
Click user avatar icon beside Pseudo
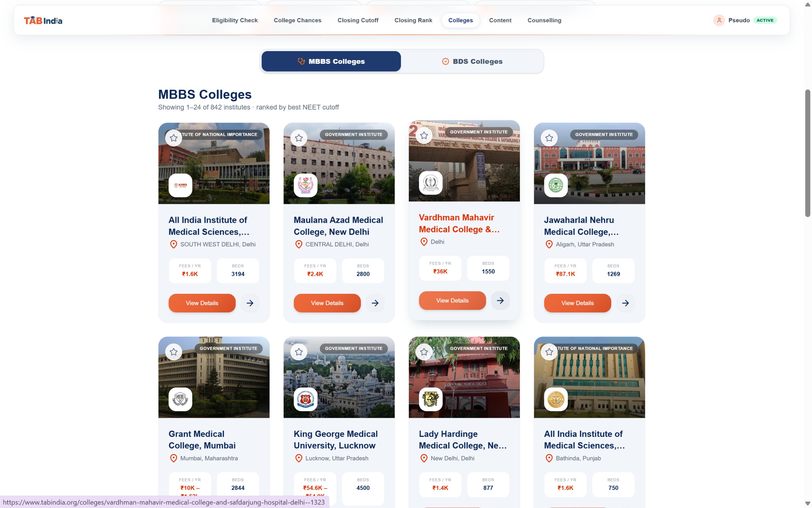click(x=719, y=20)
